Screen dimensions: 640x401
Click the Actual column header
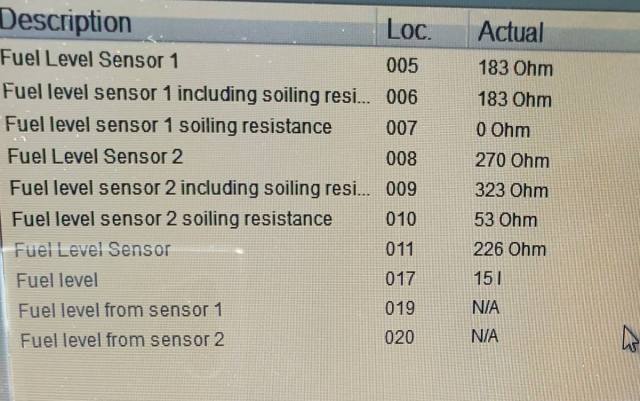tap(510, 31)
